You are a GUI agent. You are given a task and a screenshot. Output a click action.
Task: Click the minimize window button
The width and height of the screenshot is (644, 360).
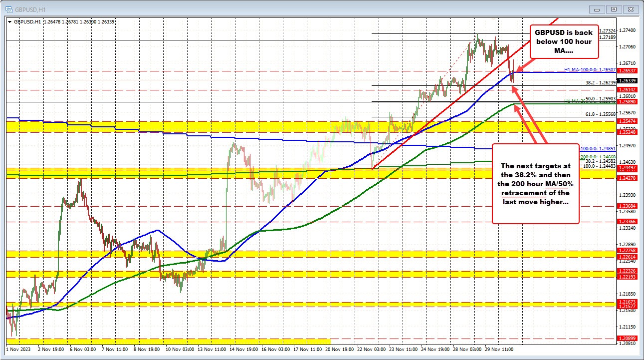click(x=597, y=8)
